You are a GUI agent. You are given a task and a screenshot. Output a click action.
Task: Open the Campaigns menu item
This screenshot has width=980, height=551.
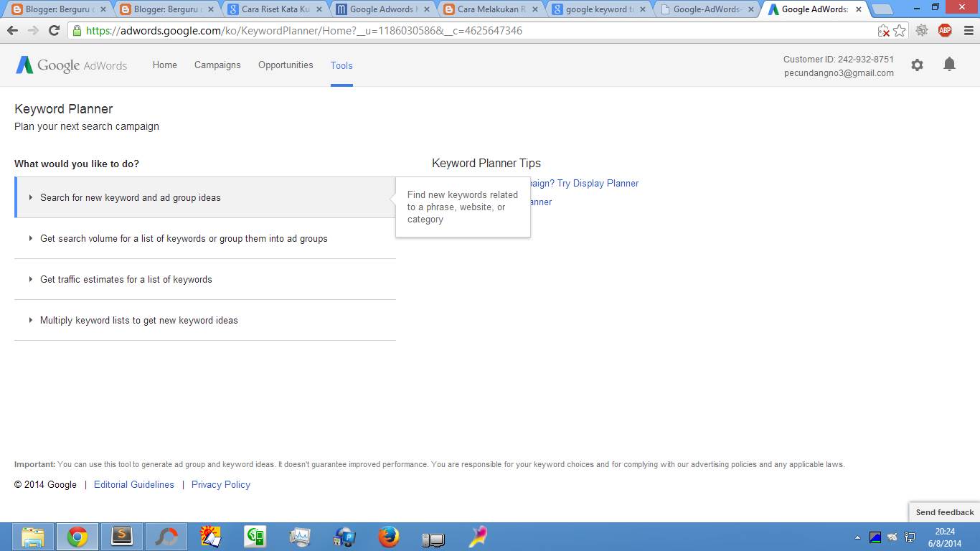point(217,65)
